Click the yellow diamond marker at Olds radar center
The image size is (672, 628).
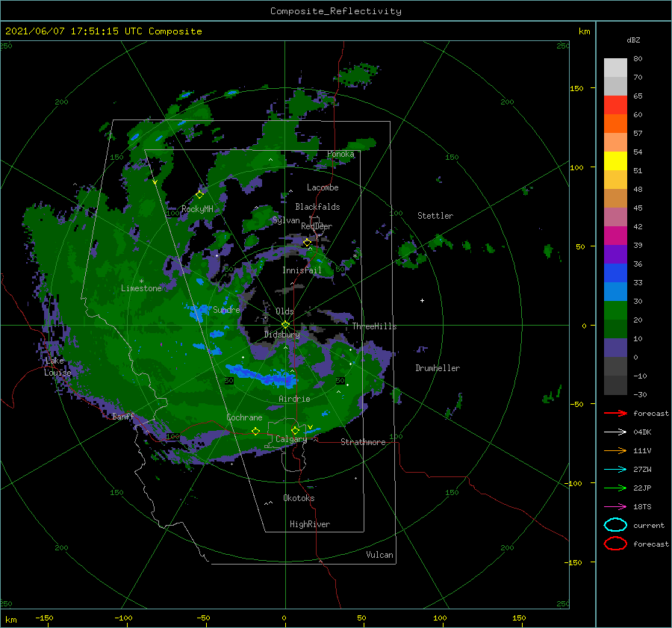pyautogui.click(x=285, y=325)
